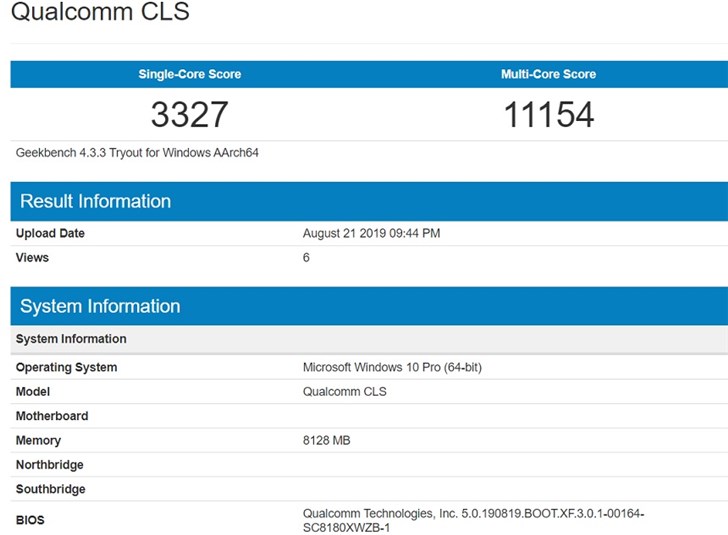728x535 pixels.
Task: Select the Views row label
Action: pos(32,258)
